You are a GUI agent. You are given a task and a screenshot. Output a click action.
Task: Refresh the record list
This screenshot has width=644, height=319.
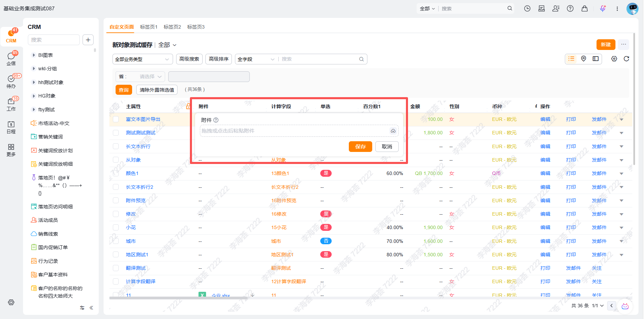pyautogui.click(x=626, y=59)
